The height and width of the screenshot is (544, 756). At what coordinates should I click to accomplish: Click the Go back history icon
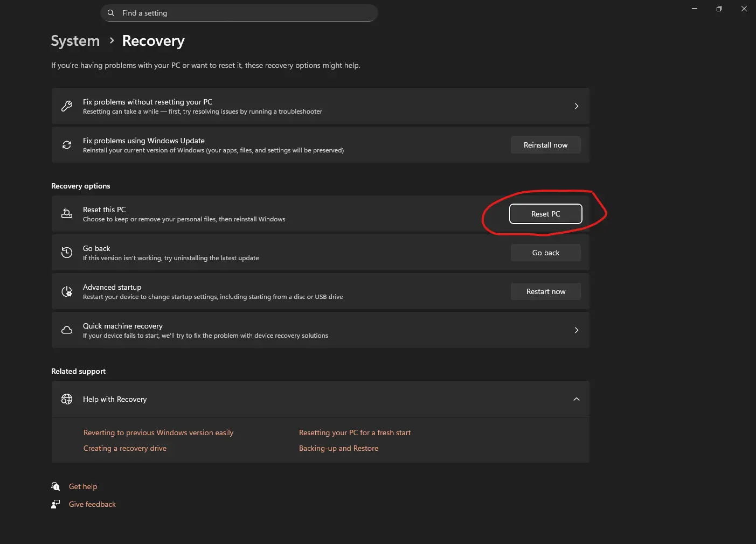point(67,253)
